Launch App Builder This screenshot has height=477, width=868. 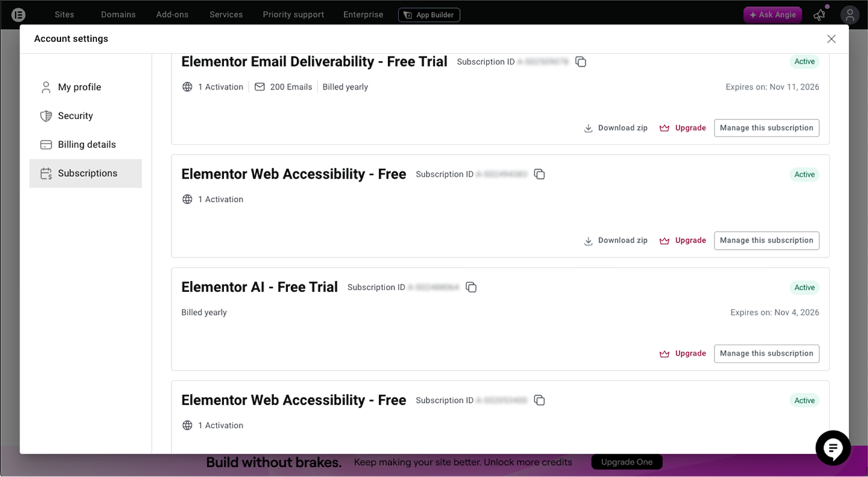click(429, 15)
